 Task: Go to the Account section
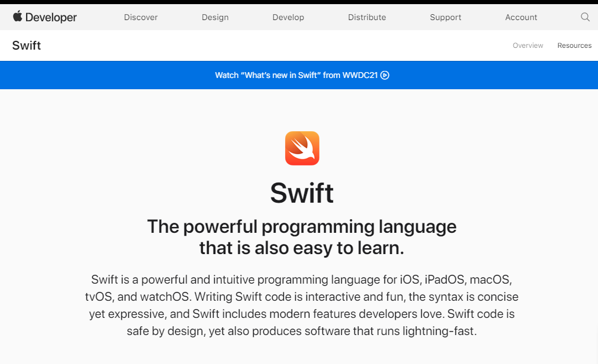pos(521,17)
